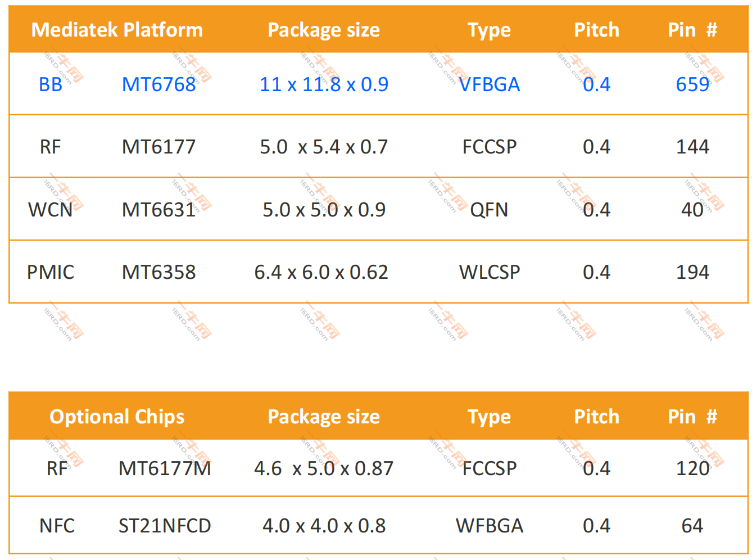
Task: Click the MT6631 chip name
Action: 158,210
